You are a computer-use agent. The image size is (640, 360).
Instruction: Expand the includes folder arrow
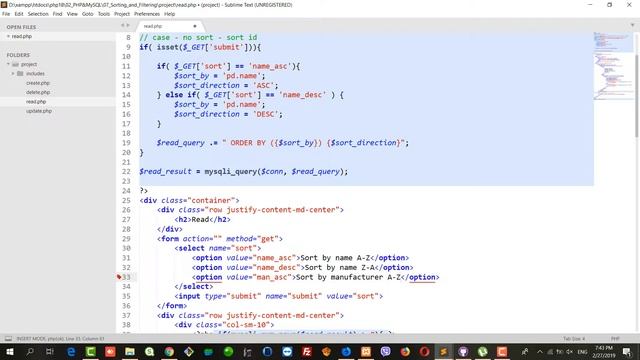pos(13,74)
